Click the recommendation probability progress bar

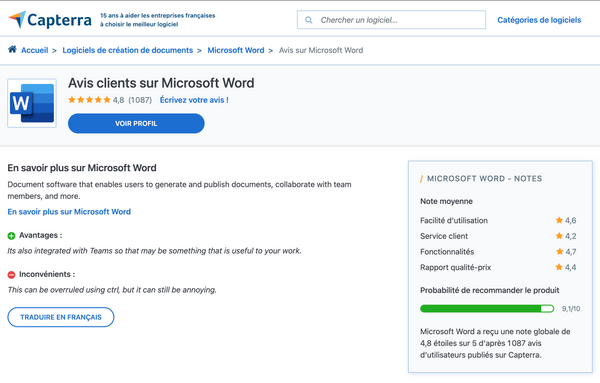[x=487, y=308]
